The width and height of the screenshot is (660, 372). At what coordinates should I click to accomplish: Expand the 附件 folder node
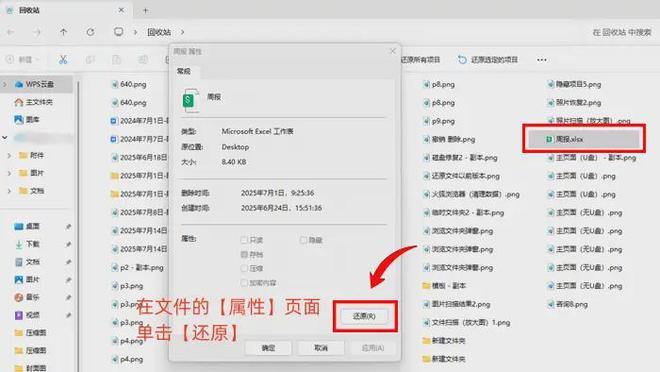tap(9, 156)
